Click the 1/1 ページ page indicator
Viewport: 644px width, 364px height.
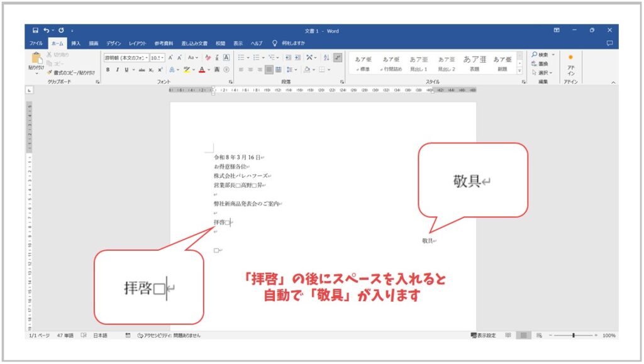pos(39,336)
